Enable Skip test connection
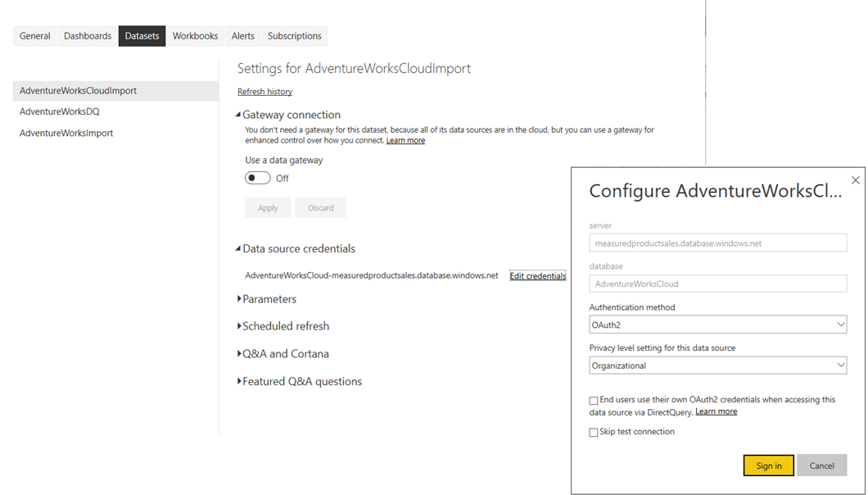 (x=593, y=431)
